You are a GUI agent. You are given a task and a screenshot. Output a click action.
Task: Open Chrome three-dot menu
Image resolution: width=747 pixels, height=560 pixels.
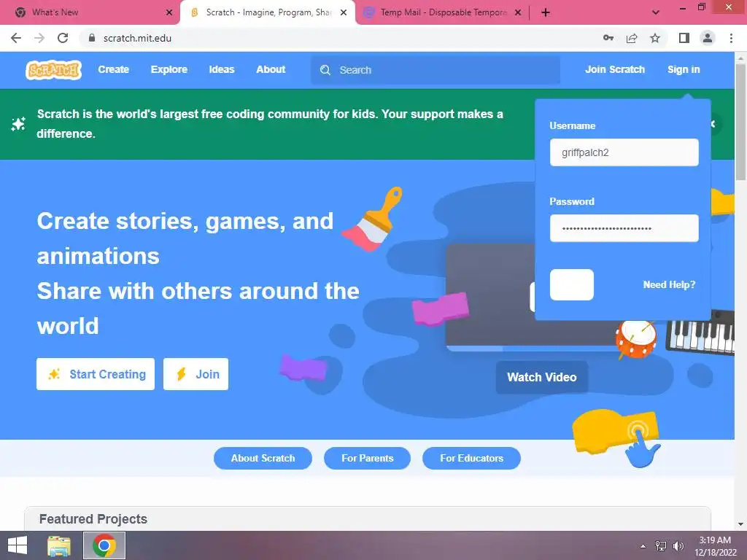coord(731,38)
